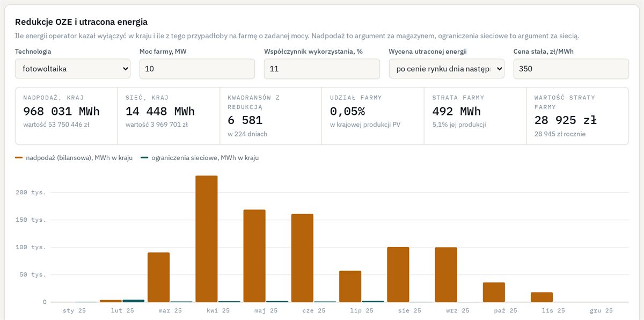Focus the Współczynnik wykorzystania input with 11

pyautogui.click(x=321, y=69)
